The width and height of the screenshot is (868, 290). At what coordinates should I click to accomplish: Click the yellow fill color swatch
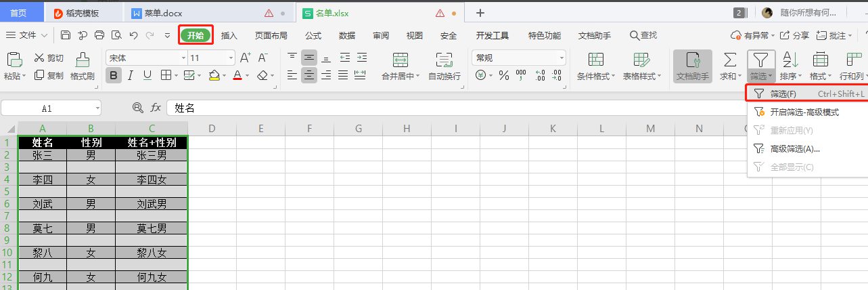pyautogui.click(x=214, y=75)
